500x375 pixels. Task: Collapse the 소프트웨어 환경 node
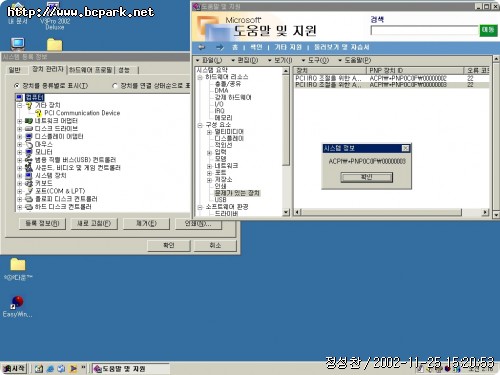pyautogui.click(x=200, y=207)
